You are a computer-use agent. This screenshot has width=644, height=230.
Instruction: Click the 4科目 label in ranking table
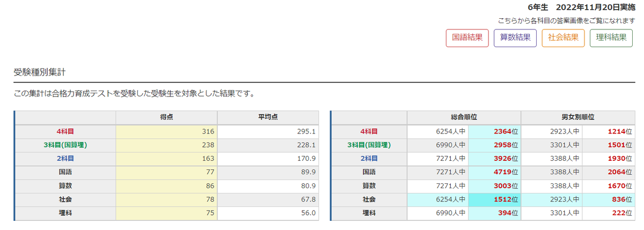pos(369,131)
